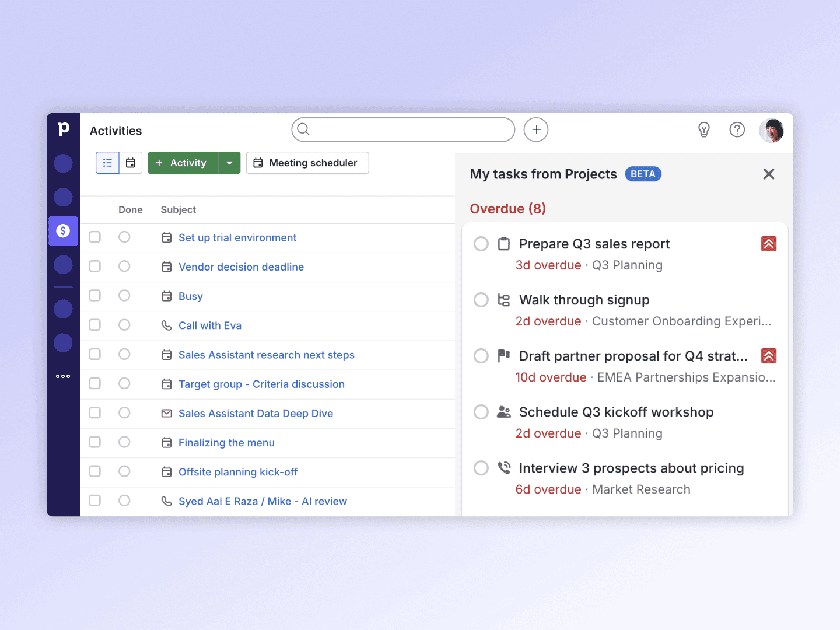This screenshot has width=840, height=630.
Task: Open the lightbulb Sales Assistant icon
Action: [x=704, y=129]
